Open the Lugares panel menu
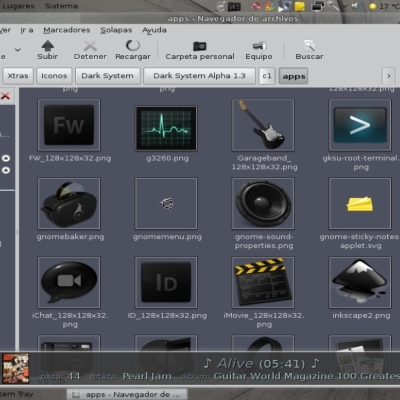 [18, 6]
